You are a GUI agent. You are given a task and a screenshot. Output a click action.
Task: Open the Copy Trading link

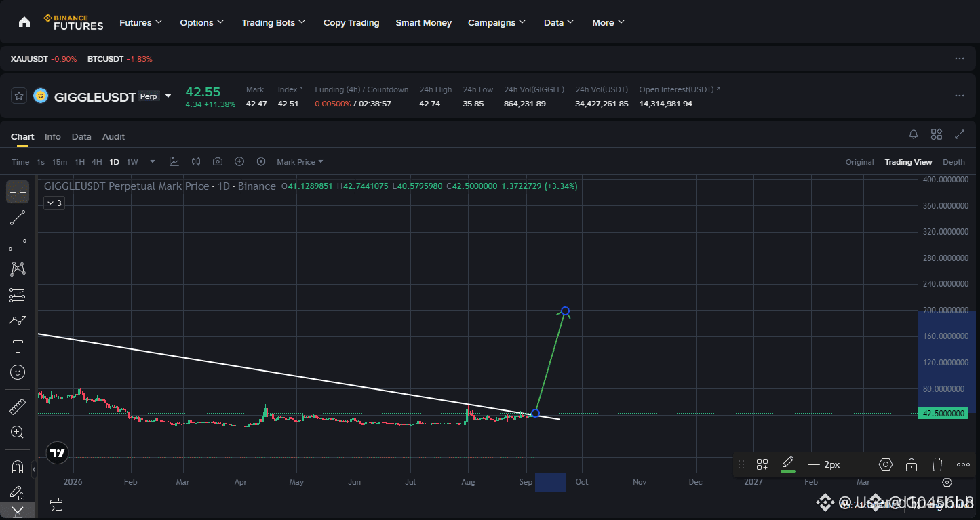pos(351,22)
